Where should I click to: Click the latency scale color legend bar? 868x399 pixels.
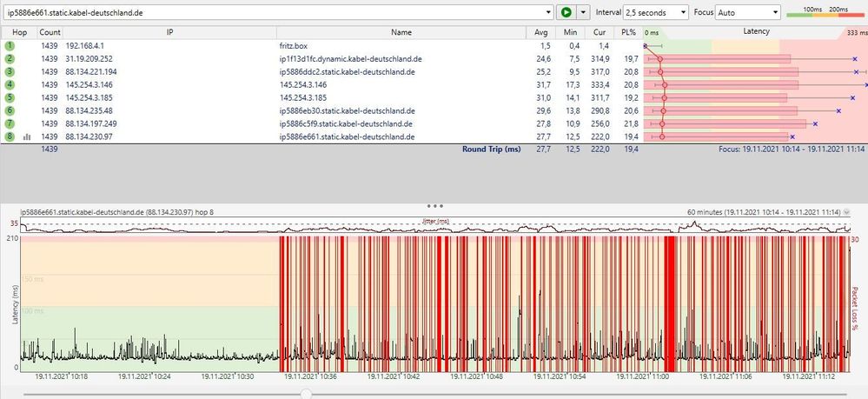pyautogui.click(x=824, y=14)
